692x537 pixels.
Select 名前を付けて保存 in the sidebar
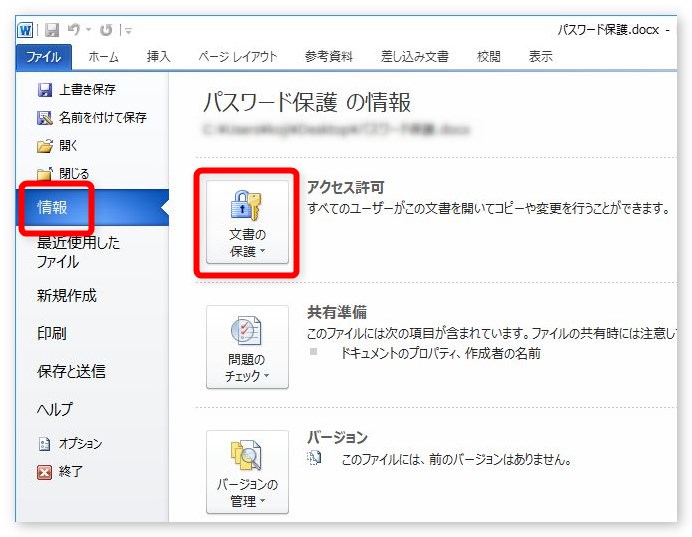click(x=103, y=118)
